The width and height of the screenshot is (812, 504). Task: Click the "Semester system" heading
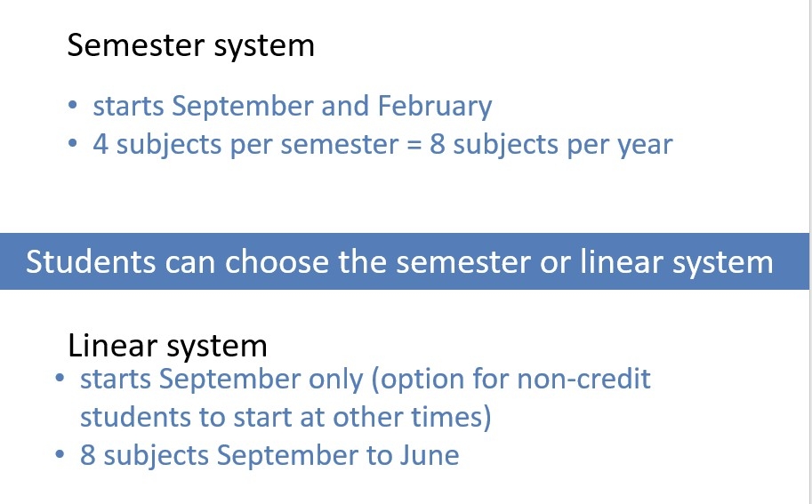190,46
